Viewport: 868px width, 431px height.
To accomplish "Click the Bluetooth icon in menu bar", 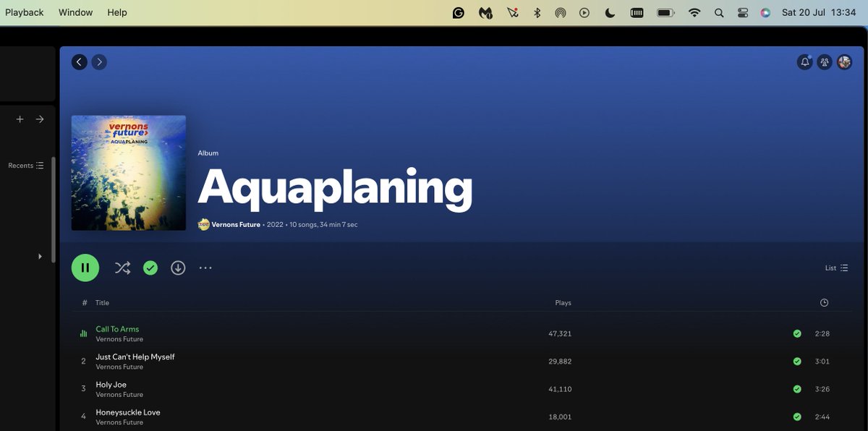I will tap(537, 12).
